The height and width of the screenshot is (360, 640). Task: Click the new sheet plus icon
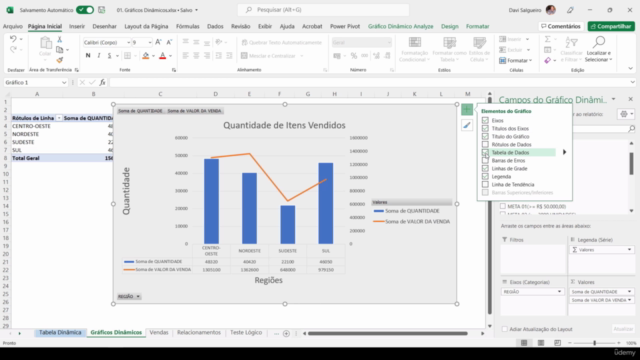tap(286, 333)
